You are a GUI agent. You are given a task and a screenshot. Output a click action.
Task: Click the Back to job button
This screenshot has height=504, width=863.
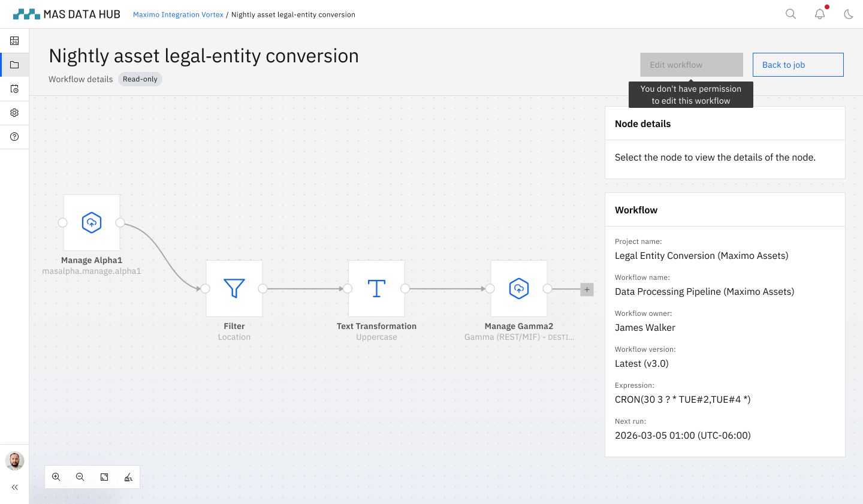point(798,64)
